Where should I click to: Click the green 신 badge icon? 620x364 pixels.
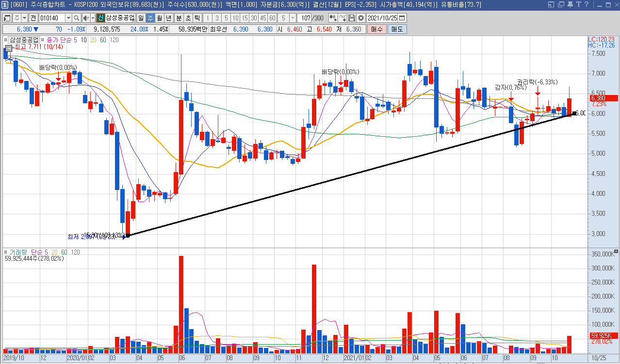point(100,18)
